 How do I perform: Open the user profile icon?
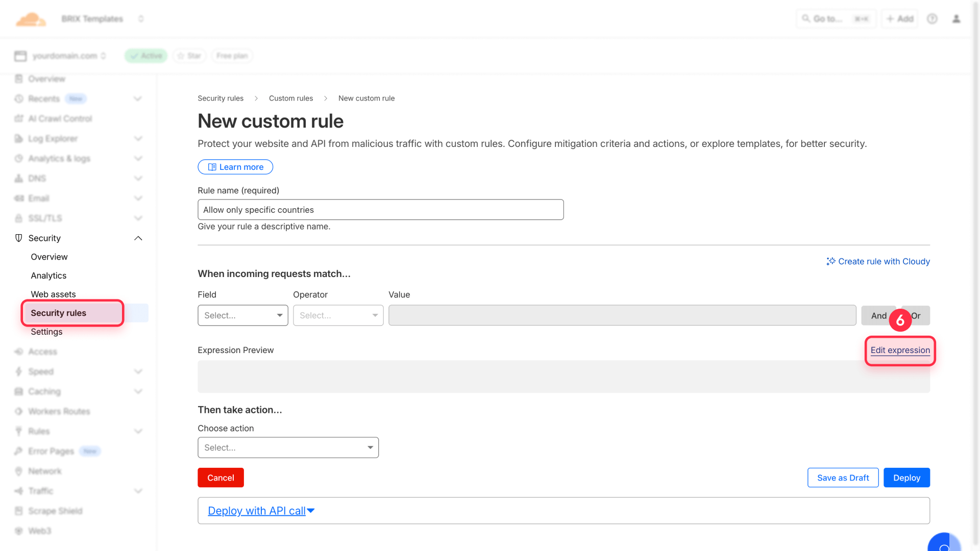(957, 18)
